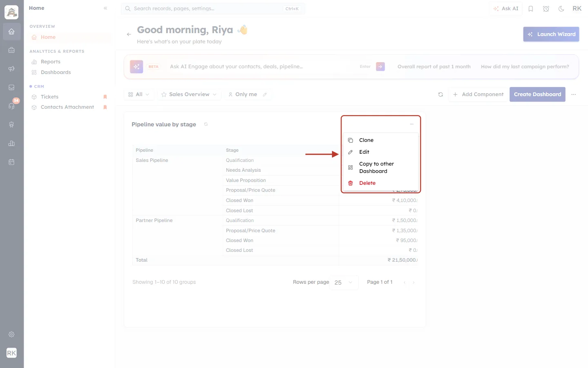
Task: Open the megaphone campaigns icon in the rail
Action: 11,69
